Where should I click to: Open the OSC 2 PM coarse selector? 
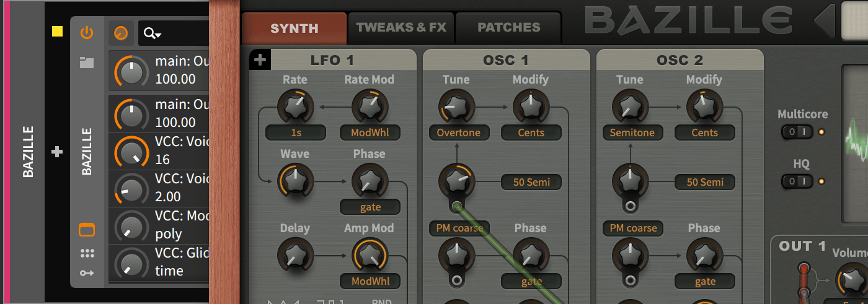pyautogui.click(x=632, y=228)
